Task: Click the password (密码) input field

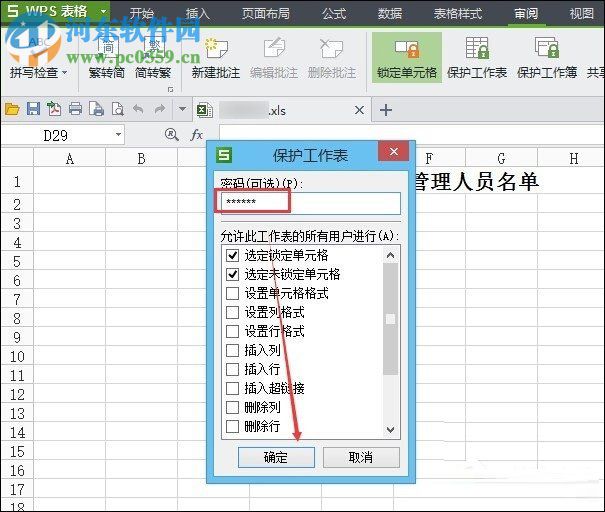Action: click(311, 203)
